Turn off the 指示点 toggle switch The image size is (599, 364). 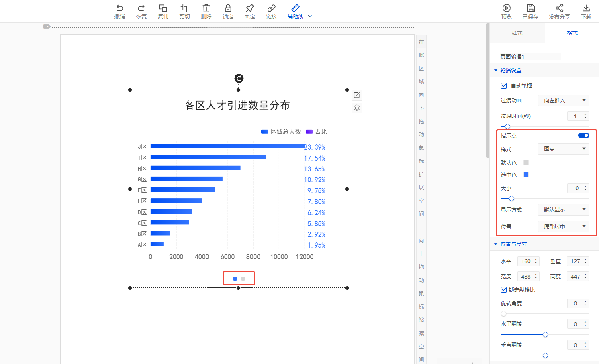point(583,136)
